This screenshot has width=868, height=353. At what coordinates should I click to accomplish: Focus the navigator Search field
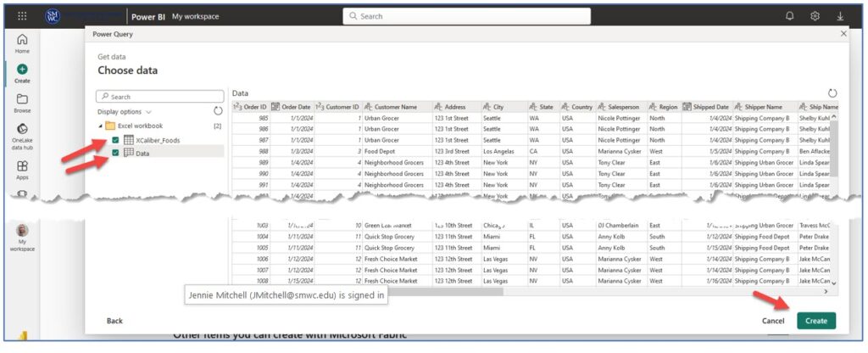click(161, 97)
